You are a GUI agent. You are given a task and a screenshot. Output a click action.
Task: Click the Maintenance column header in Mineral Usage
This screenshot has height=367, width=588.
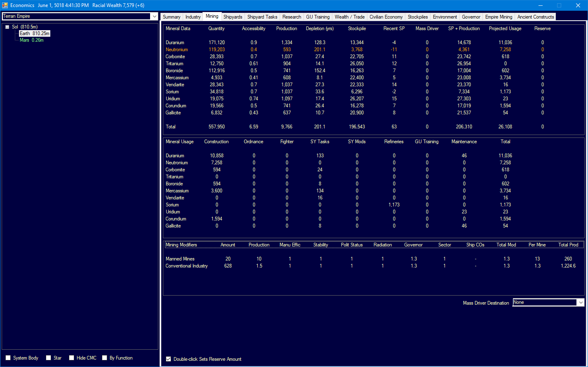point(464,142)
